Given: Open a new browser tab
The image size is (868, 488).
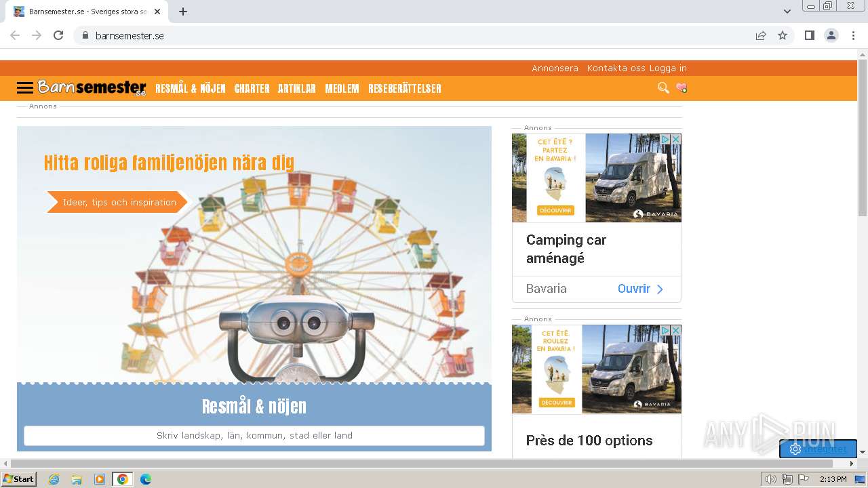Looking at the screenshot, I should tap(183, 12).
